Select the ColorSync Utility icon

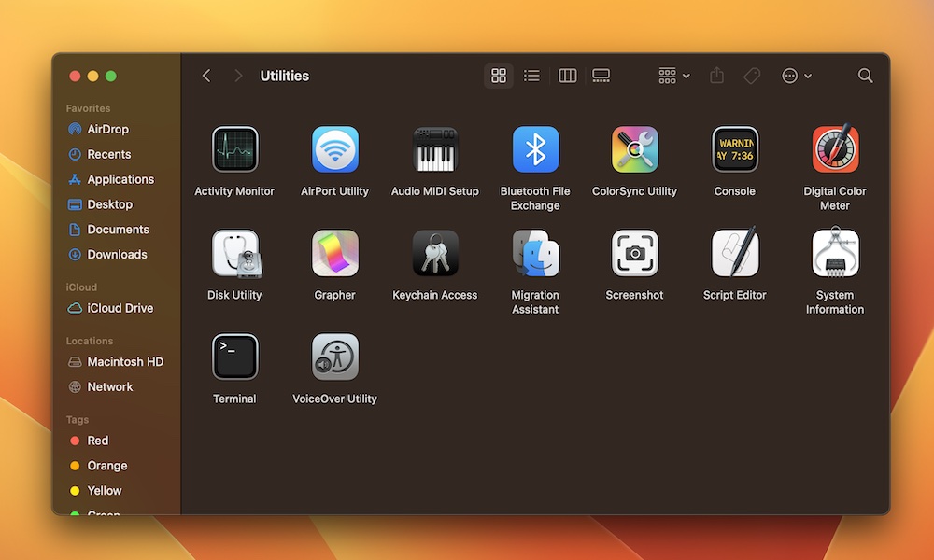[x=635, y=148]
